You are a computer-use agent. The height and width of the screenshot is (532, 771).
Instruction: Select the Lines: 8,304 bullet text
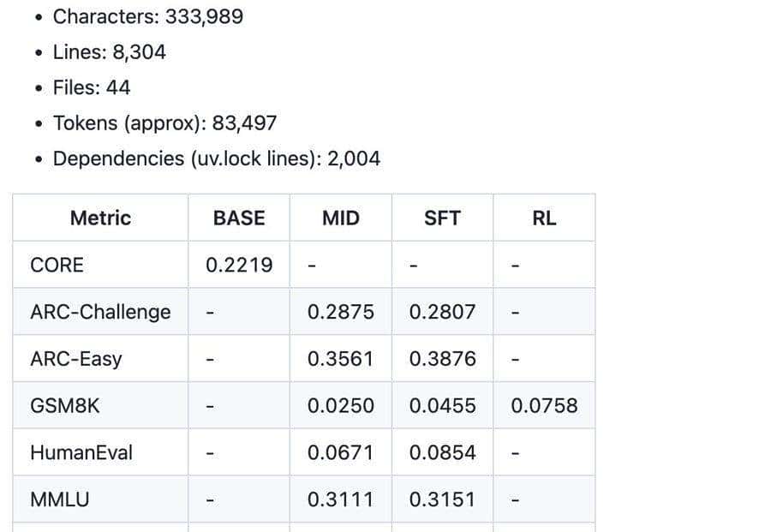(109, 52)
